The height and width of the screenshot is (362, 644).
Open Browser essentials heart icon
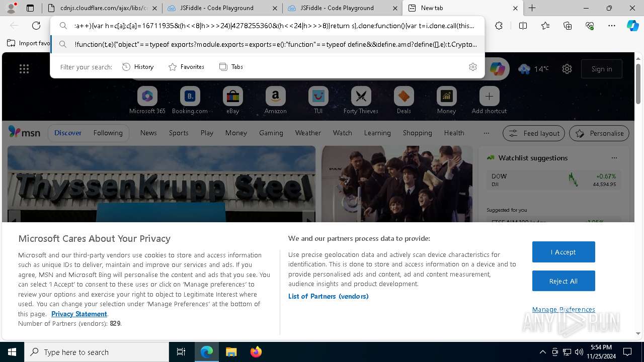tap(590, 26)
